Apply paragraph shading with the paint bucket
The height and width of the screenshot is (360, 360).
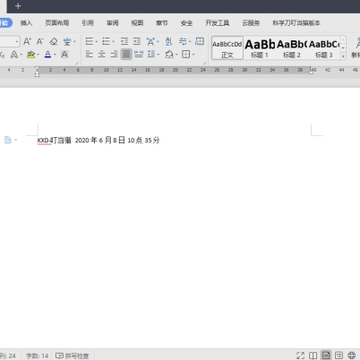pyautogui.click(x=169, y=54)
